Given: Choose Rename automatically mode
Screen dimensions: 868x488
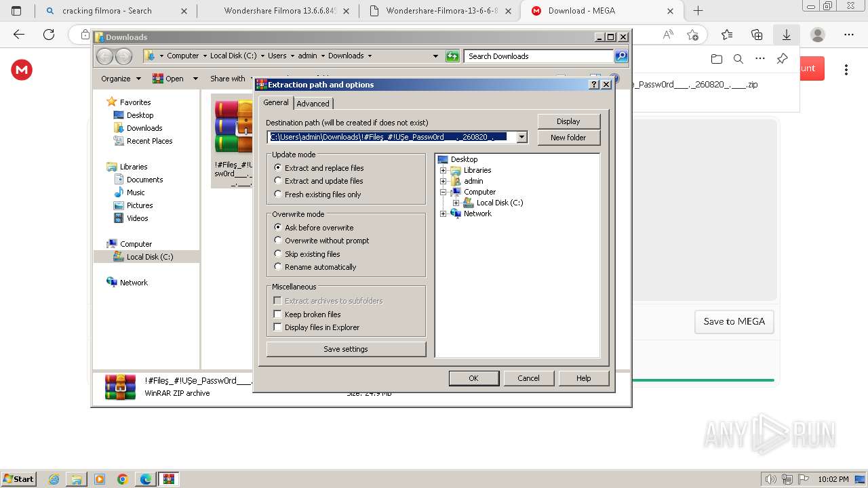Looking at the screenshot, I should pyautogui.click(x=315, y=267).
